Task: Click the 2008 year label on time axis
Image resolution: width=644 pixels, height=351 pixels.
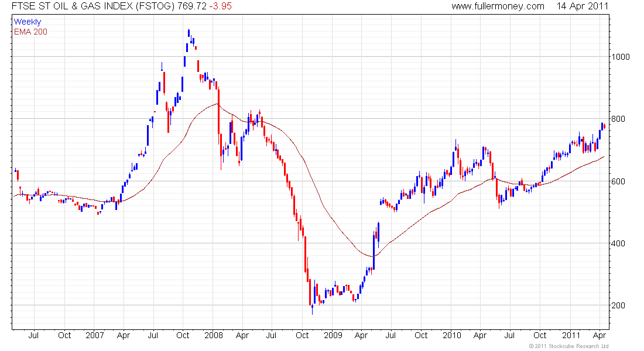Action: coord(214,335)
